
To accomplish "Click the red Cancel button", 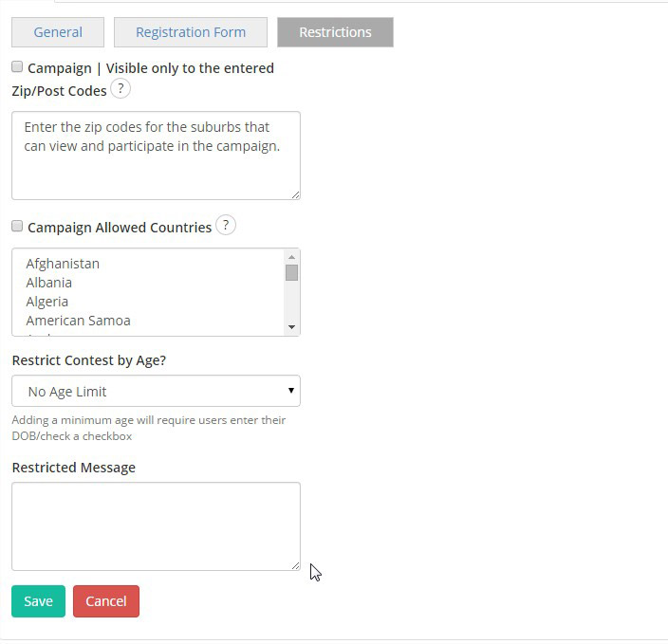I will click(106, 601).
